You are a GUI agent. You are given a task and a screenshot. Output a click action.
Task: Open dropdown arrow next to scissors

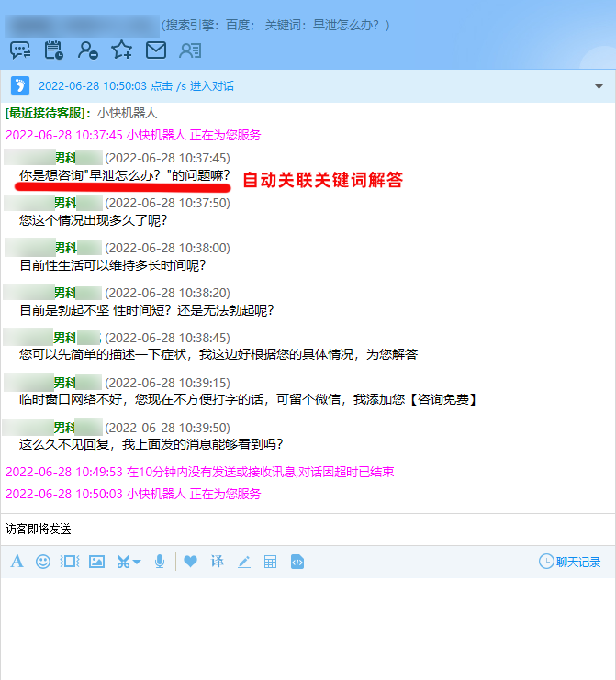(x=137, y=562)
